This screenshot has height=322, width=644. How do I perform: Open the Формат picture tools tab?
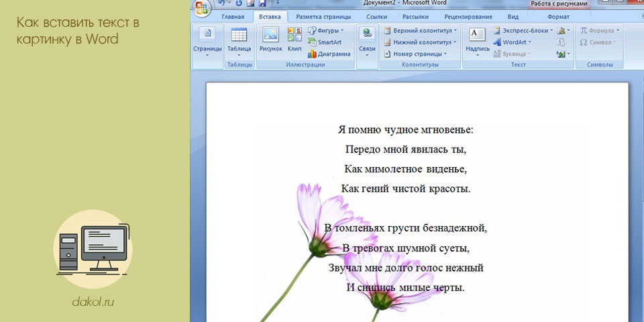[x=559, y=17]
